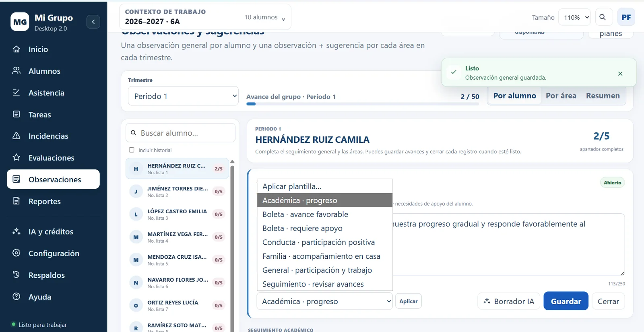Select student MARTÍNEZ VEGA FER... in list

tap(178, 237)
